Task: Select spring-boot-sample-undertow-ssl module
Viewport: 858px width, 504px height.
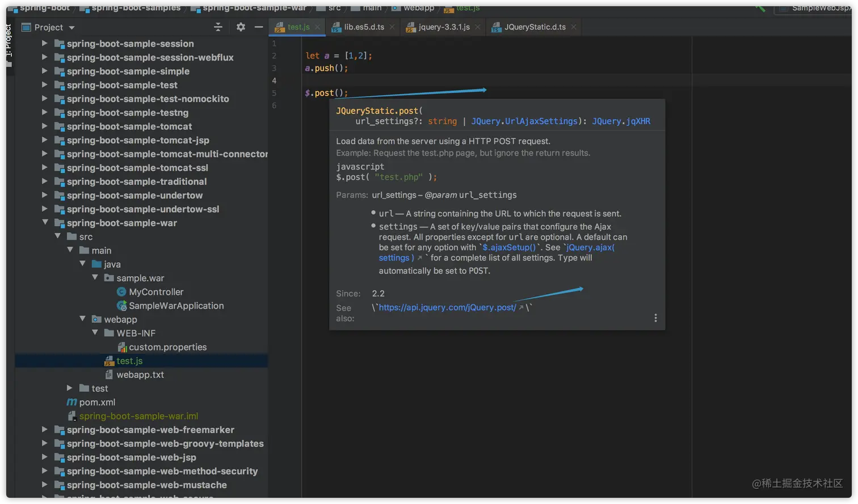Action: pos(143,209)
